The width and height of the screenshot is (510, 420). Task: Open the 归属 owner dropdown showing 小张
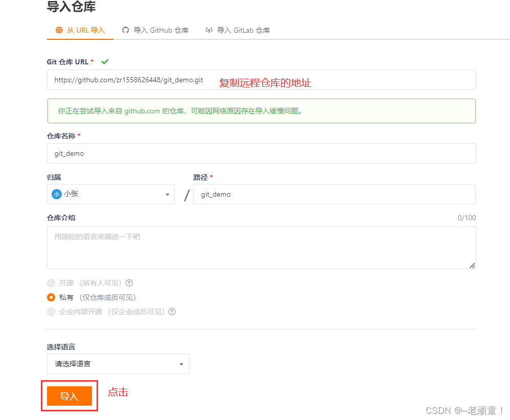[x=111, y=194]
